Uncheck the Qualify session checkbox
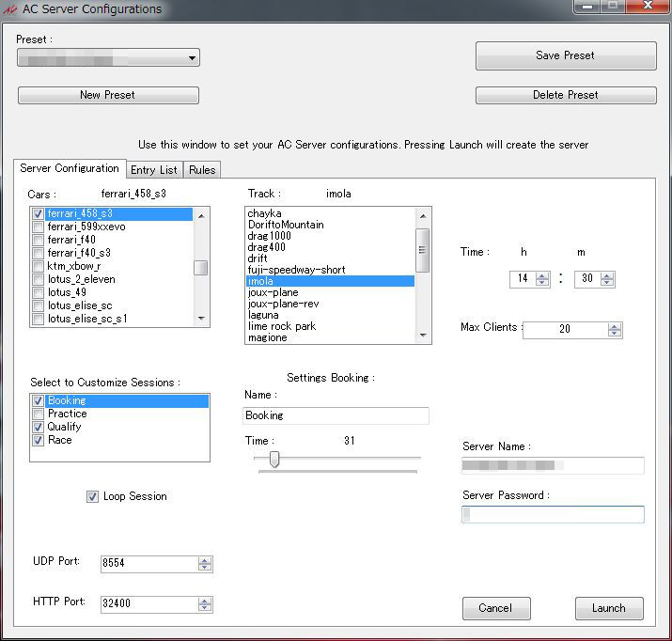The width and height of the screenshot is (672, 641). click(x=38, y=427)
